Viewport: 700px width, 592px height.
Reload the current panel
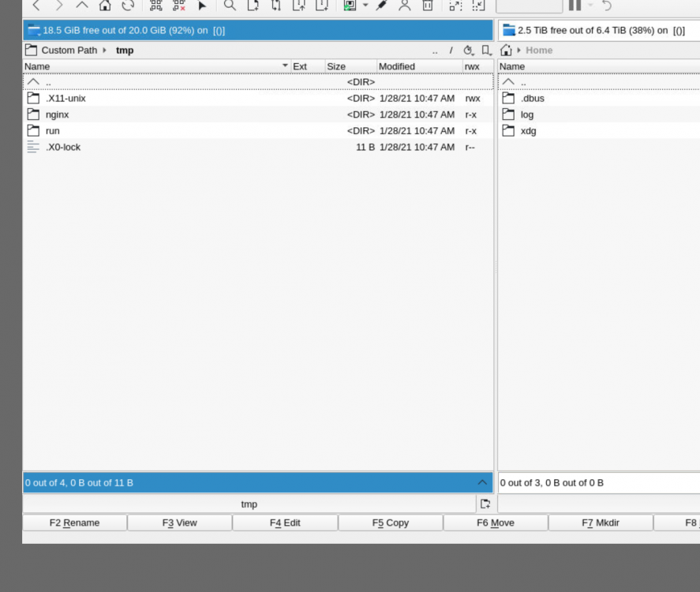pos(128,6)
